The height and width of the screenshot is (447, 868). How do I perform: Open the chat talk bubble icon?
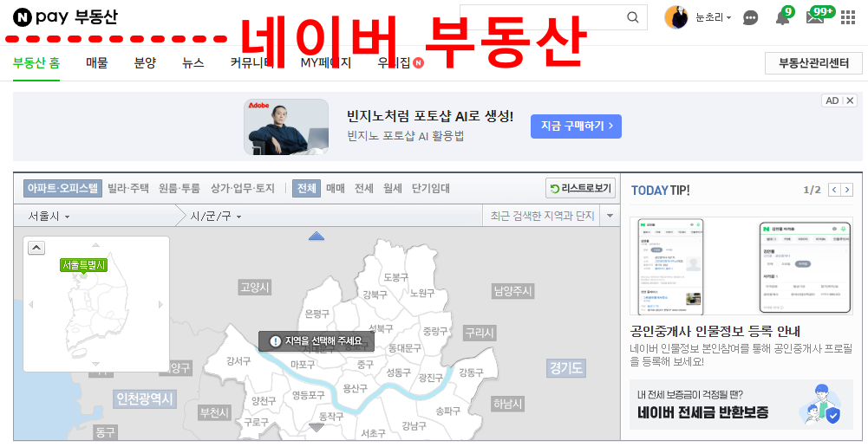750,17
